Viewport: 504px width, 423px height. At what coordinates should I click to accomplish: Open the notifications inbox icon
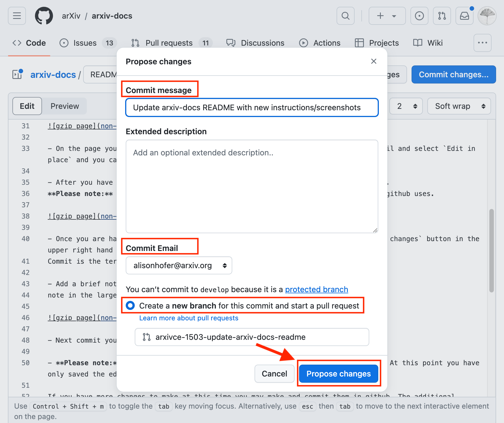pyautogui.click(x=464, y=16)
